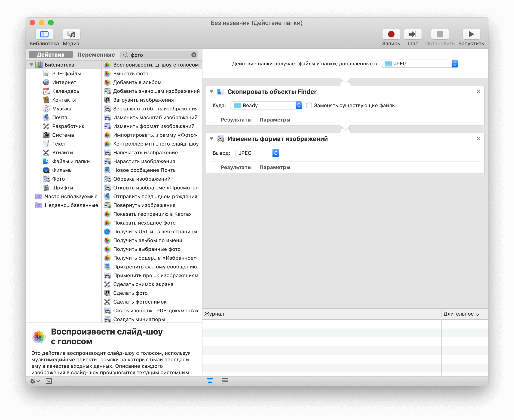Click the Изменить формат изображений action icon
The width and height of the screenshot is (514, 420).
tap(220, 138)
